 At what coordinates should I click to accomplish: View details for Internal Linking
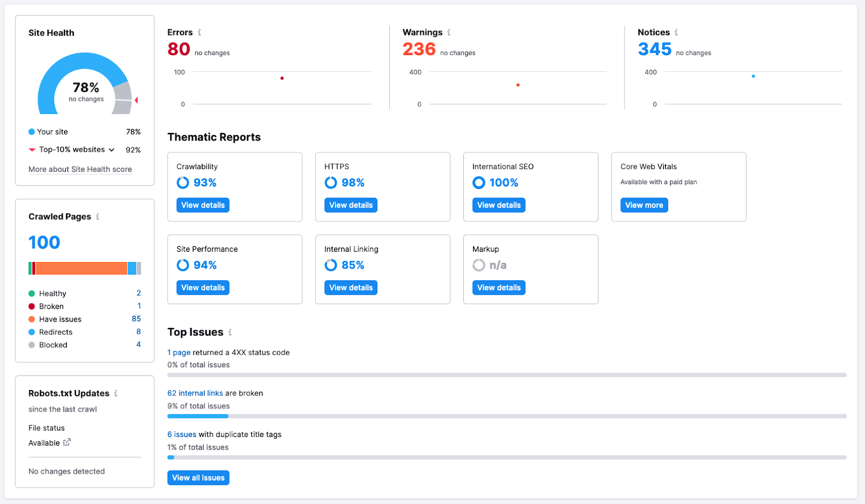(x=351, y=288)
